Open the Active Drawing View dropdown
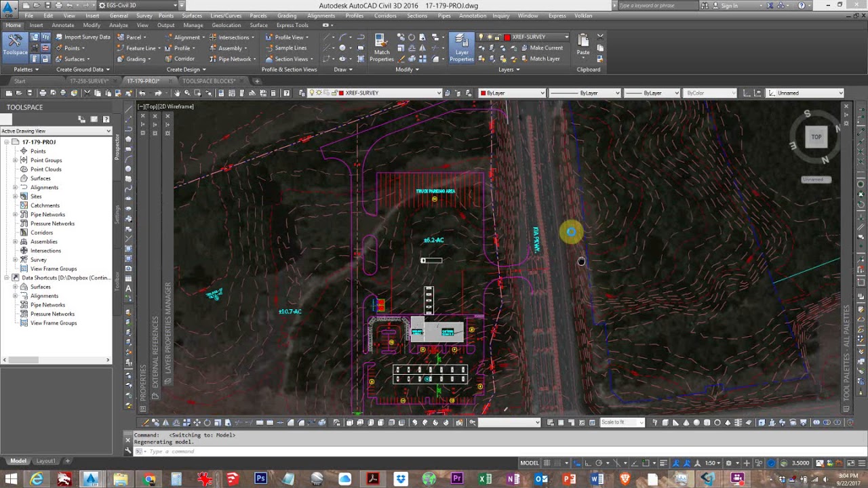The image size is (868, 488). [x=56, y=131]
